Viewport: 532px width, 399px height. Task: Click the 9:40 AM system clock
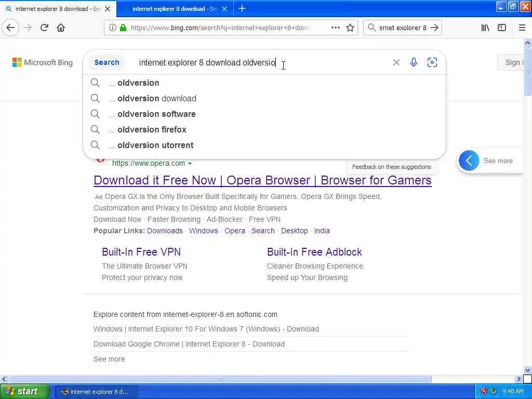click(x=513, y=392)
